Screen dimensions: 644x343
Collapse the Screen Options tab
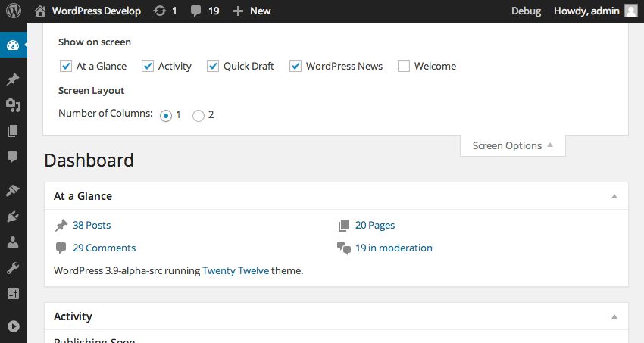point(513,145)
